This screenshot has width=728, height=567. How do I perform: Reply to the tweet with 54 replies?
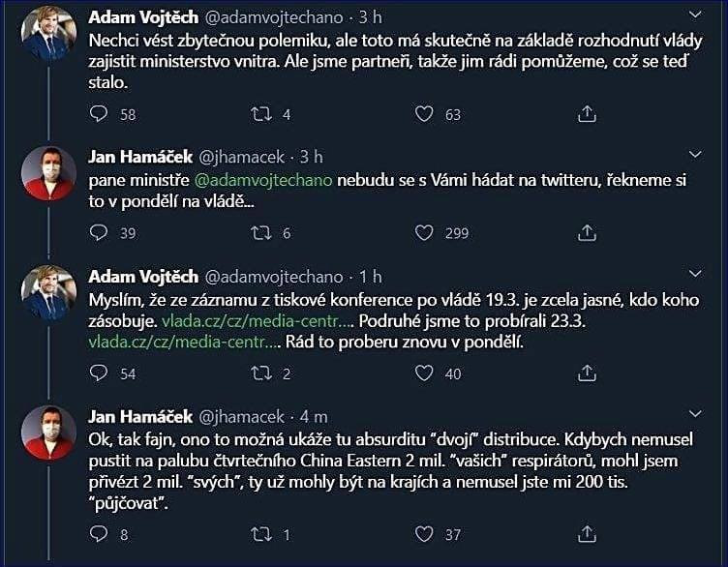pyautogui.click(x=99, y=373)
